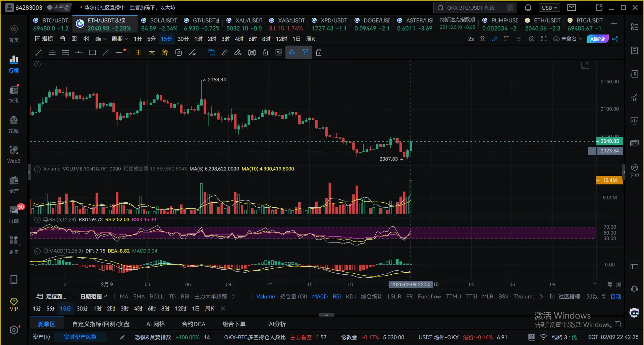
Task: Toggle the 筹 chip distribution overlay
Action: click(165, 53)
